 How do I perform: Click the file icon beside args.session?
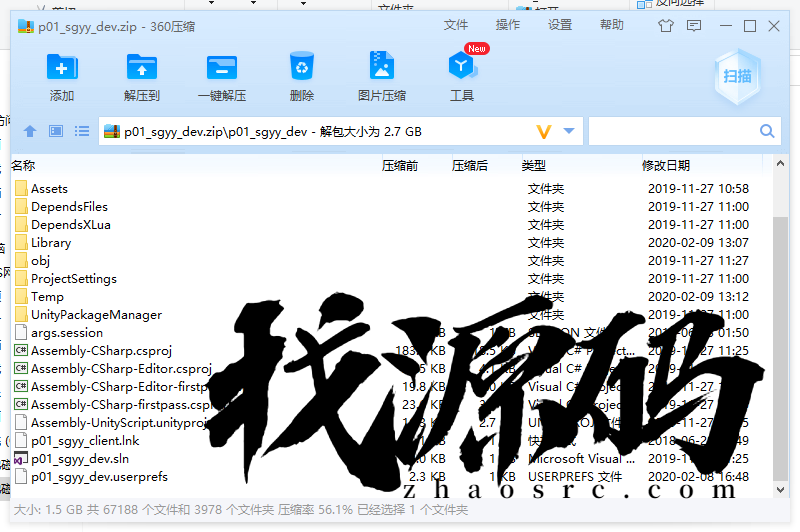point(21,333)
